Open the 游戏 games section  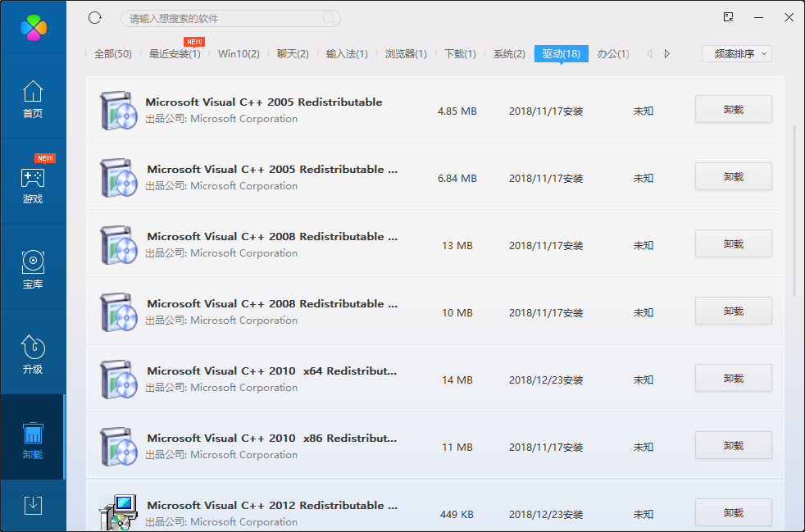(x=33, y=185)
